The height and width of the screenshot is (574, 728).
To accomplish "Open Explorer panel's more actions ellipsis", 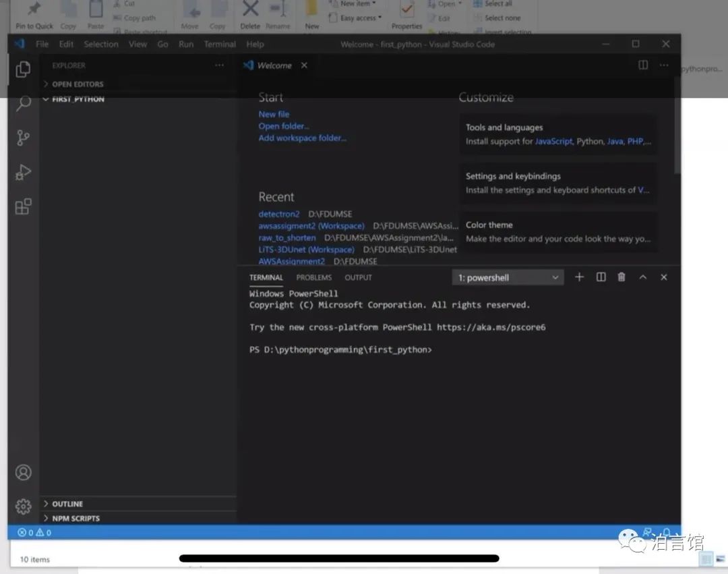I will coord(219,65).
